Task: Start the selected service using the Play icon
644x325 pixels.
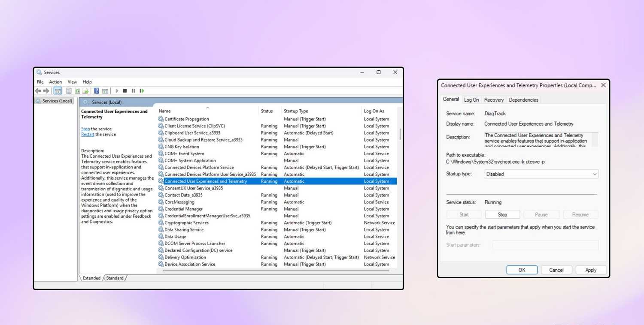Action: [x=117, y=90]
